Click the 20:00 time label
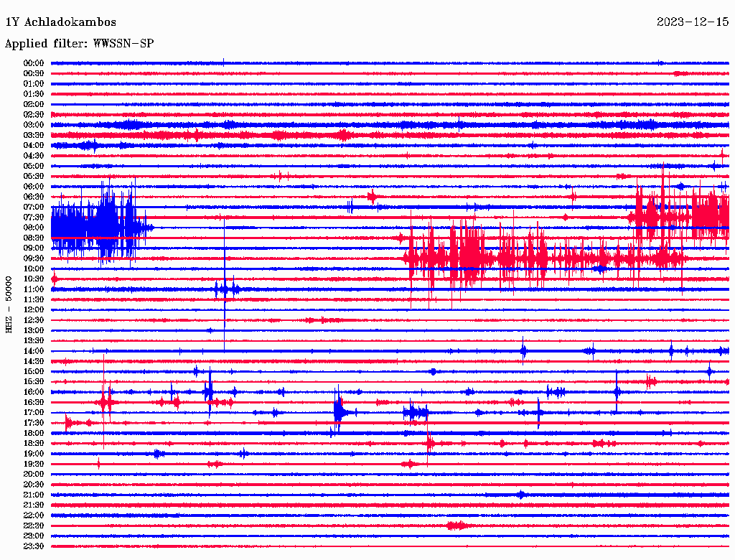This screenshot has width=735, height=560. click(x=33, y=474)
